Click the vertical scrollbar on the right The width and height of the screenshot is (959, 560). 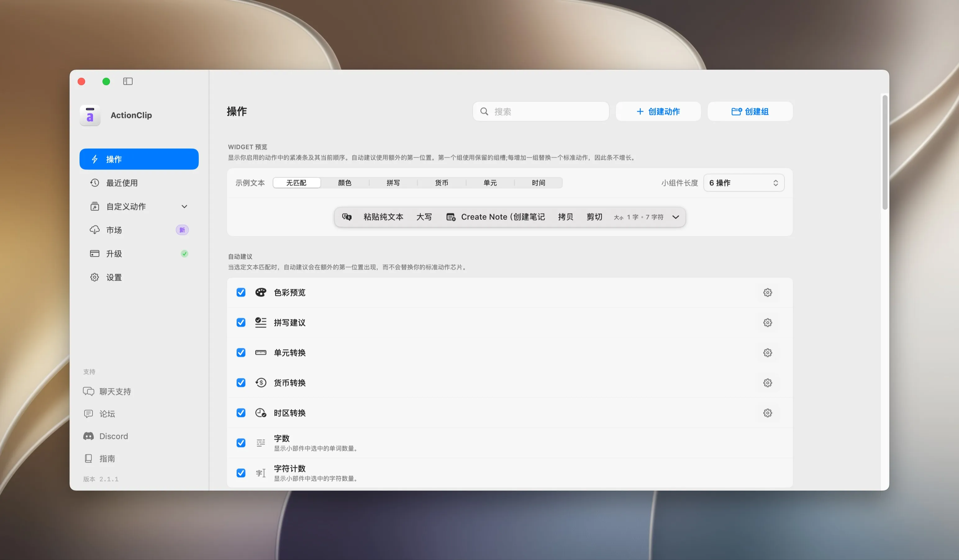(885, 152)
